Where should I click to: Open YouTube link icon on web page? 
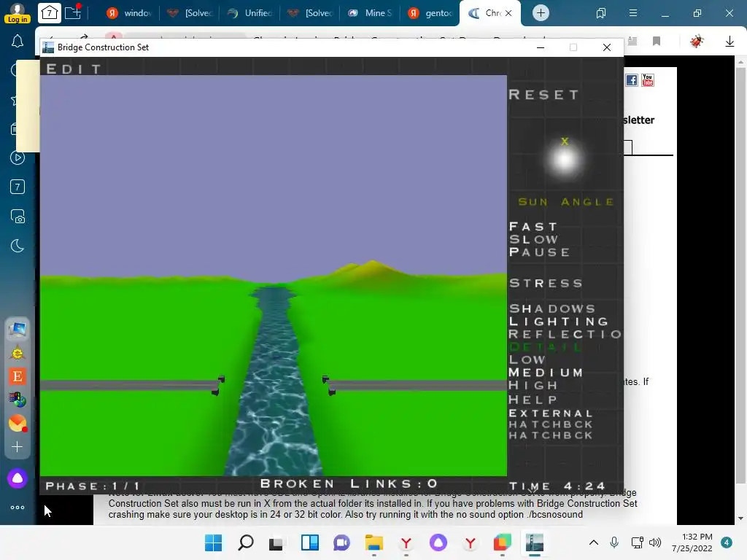point(648,80)
